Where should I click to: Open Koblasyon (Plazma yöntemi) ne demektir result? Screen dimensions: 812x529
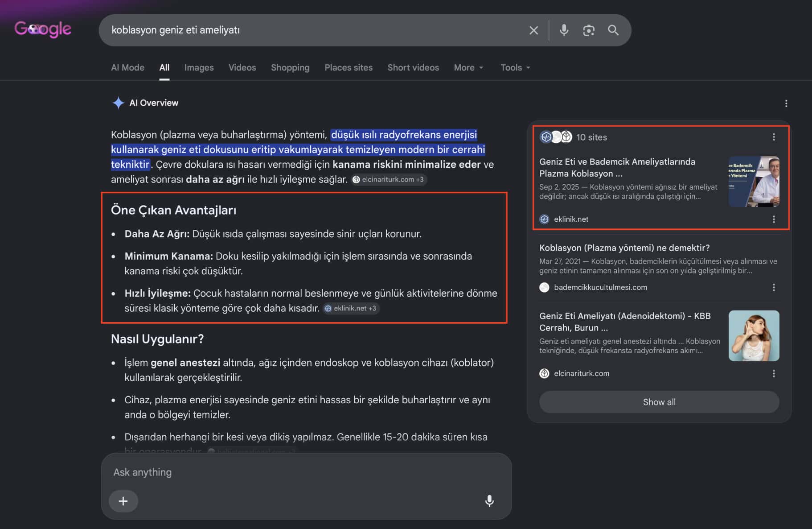tap(624, 248)
